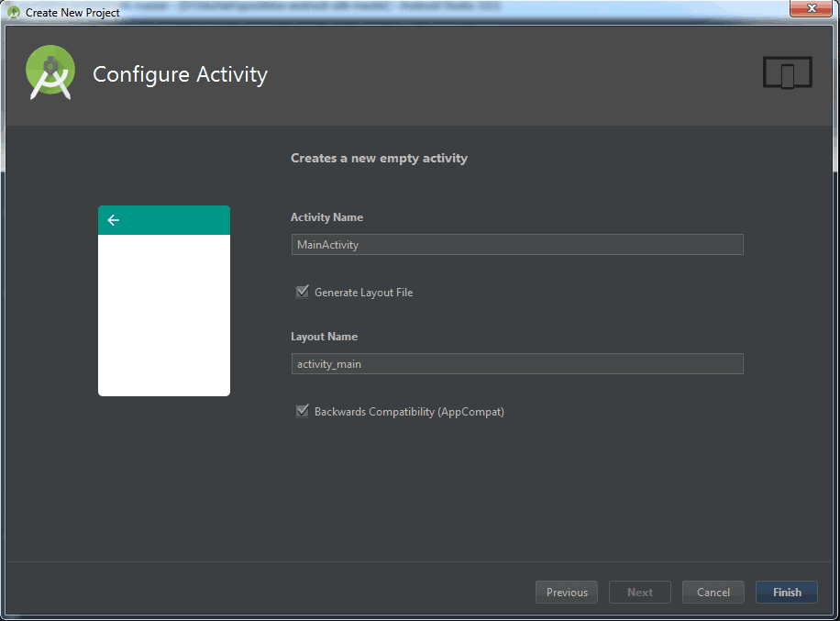Click the Configure Activity heading

point(180,74)
